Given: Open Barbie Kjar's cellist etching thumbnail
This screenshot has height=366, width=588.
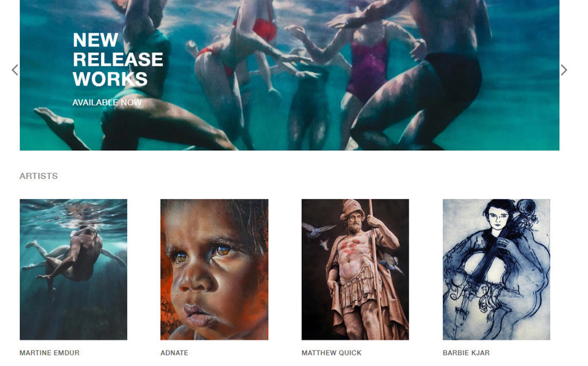Looking at the screenshot, I should (496, 269).
